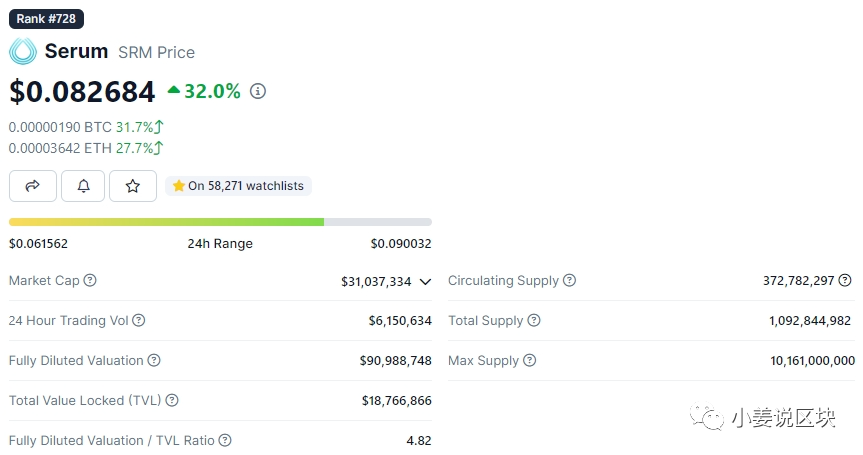Click the $0.090032 range high value
Image resolution: width=863 pixels, height=455 pixels.
[401, 243]
